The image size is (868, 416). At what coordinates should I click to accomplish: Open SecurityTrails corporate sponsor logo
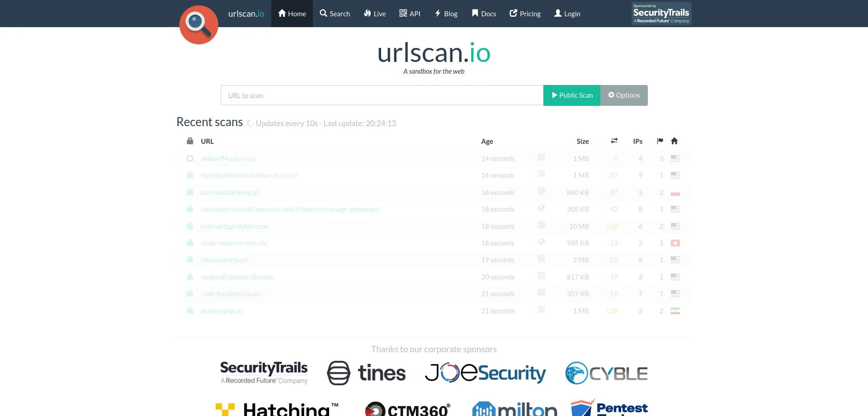[264, 373]
